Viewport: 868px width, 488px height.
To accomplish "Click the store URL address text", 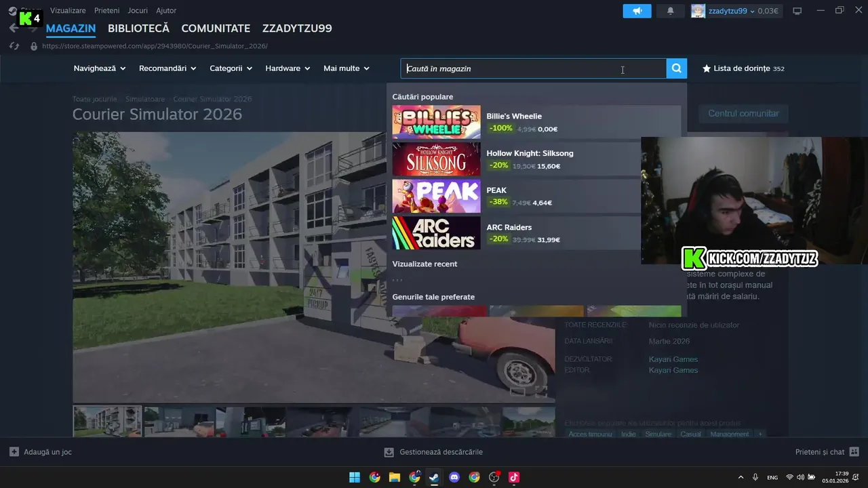I will 155,46.
